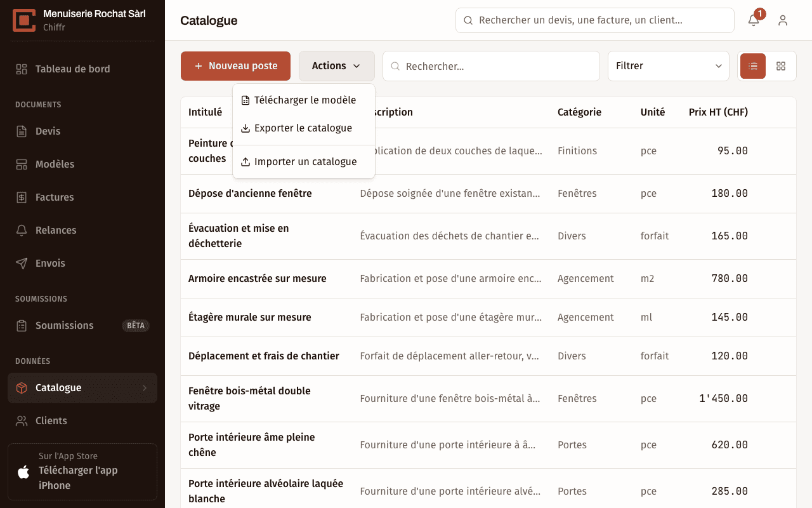Click the Nouveau poste button
Viewport: 812px width, 508px height.
pos(235,66)
